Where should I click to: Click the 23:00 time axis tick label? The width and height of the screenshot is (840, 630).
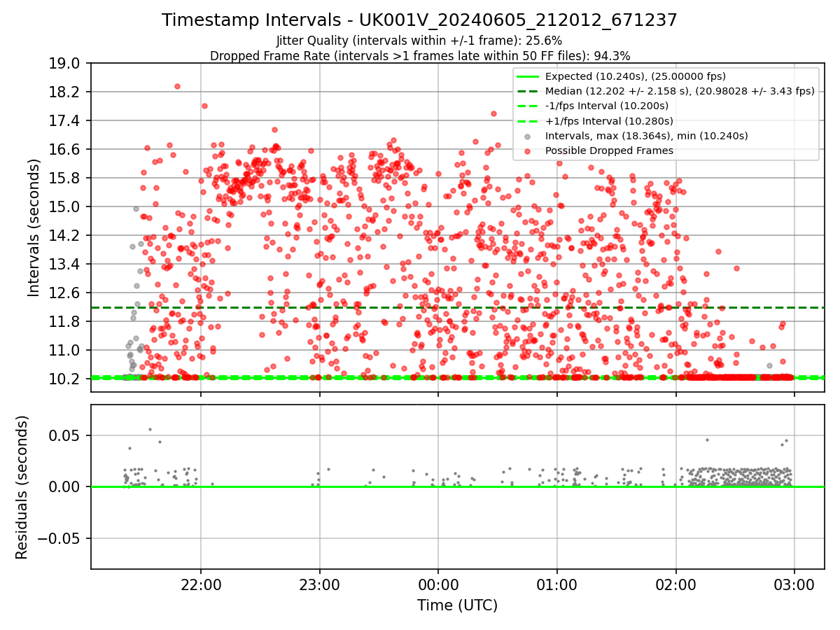click(320, 583)
